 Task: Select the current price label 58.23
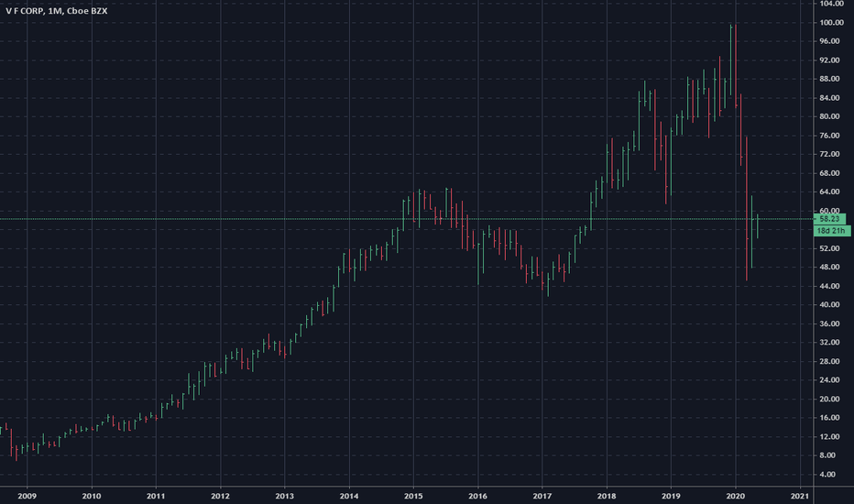coord(829,219)
